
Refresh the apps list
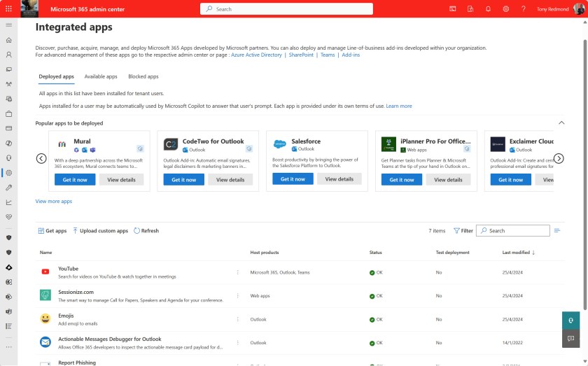[146, 231]
